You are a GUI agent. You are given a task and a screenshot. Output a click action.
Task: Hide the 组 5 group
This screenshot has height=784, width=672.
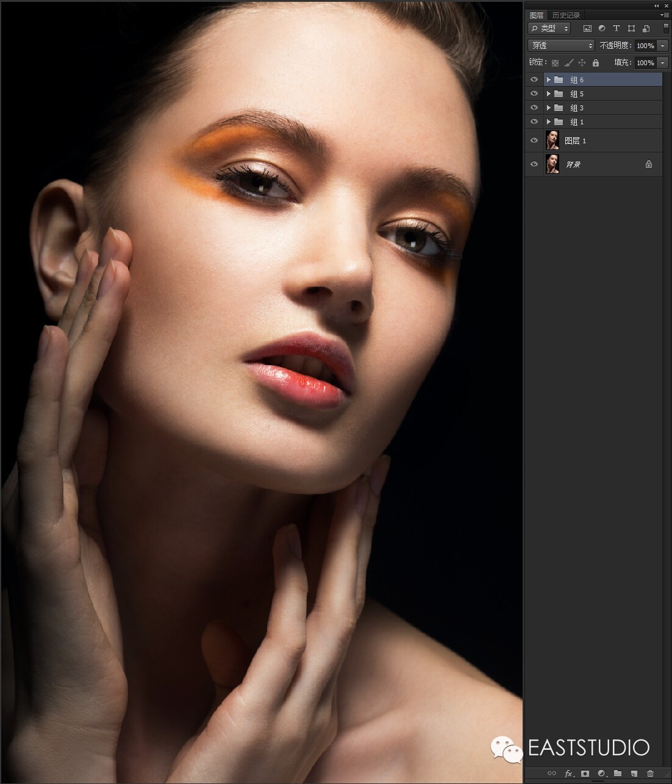click(x=534, y=93)
